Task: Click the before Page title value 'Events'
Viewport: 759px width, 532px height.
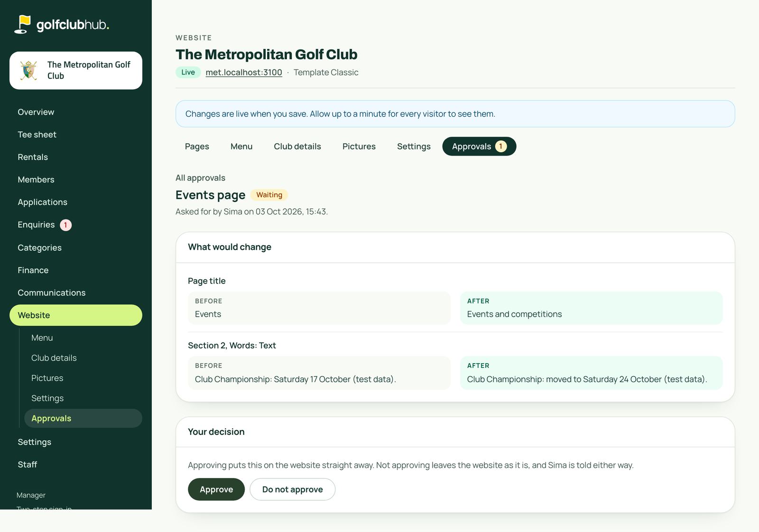Action: tap(208, 314)
